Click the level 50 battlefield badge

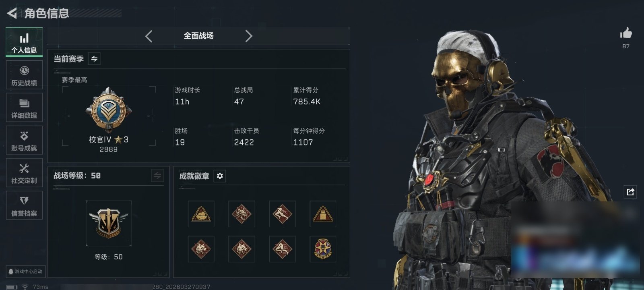coord(109,224)
